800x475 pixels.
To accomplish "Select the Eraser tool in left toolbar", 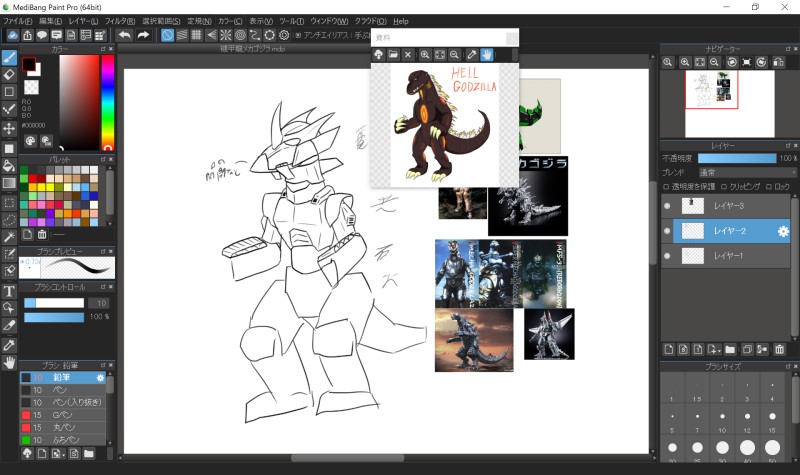I will coord(9,74).
